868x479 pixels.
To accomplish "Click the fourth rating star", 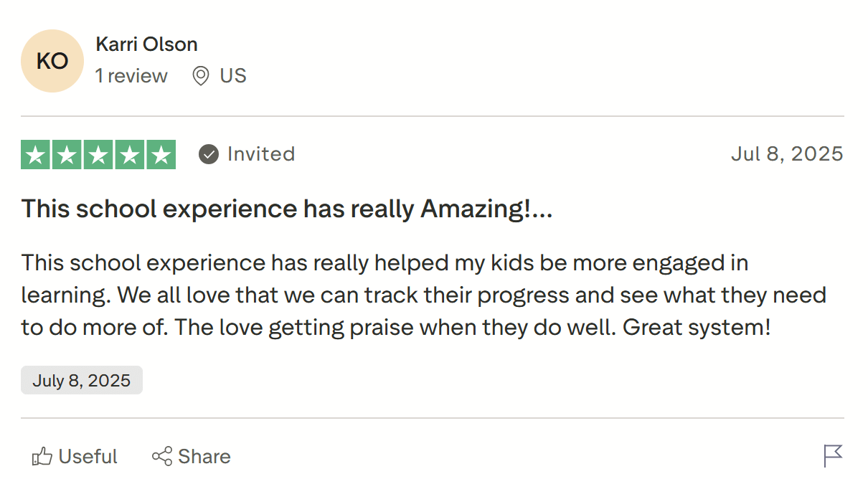I will point(131,153).
